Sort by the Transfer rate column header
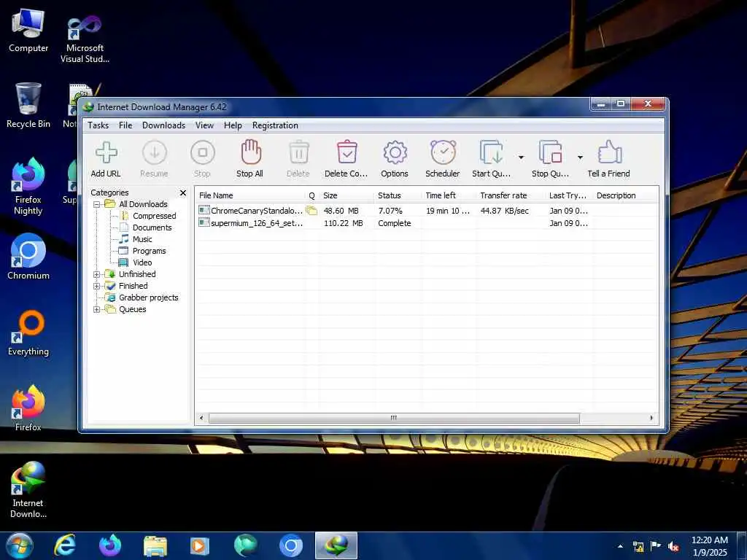The width and height of the screenshot is (747, 560). [511, 195]
